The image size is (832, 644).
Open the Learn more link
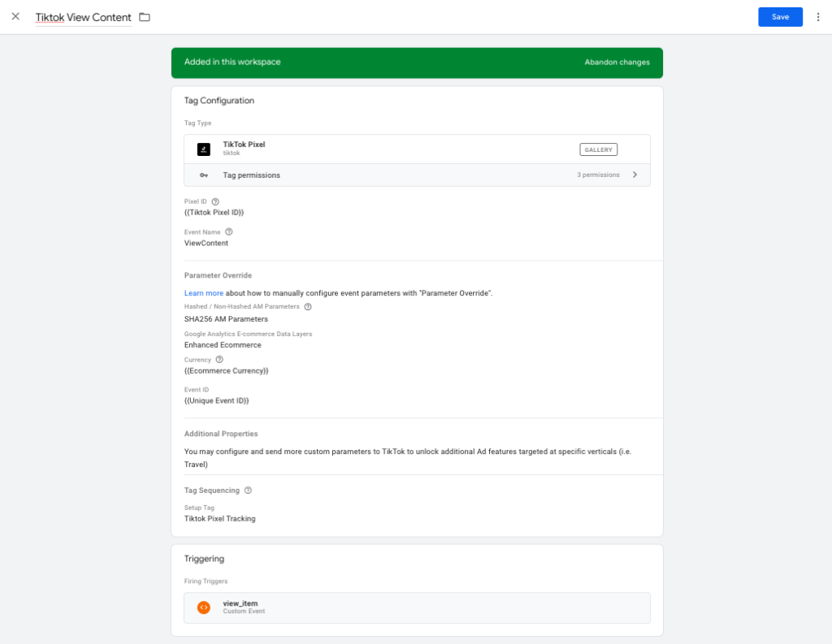(203, 293)
